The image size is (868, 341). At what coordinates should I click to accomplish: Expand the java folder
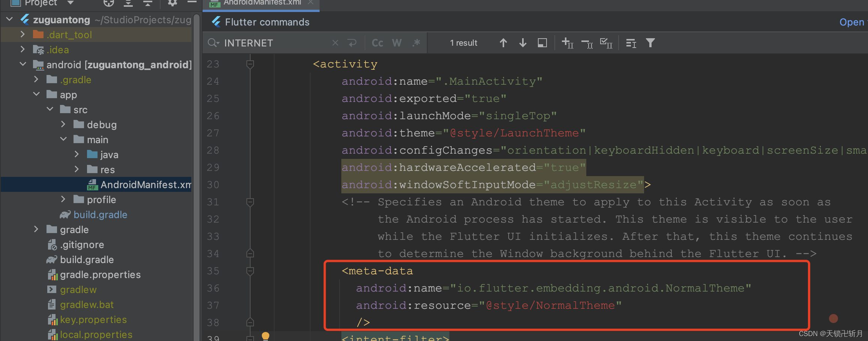coord(77,154)
